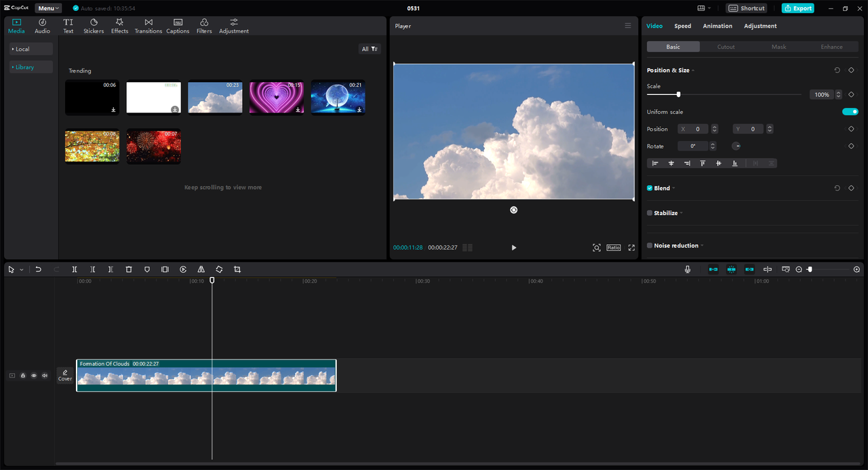Click the snapshot scan icon in the player
868x470 pixels.
tap(597, 248)
